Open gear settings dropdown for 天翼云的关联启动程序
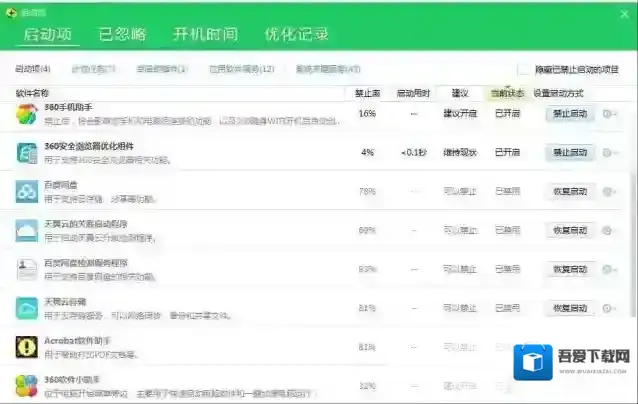This screenshot has width=638, height=404. coord(609,231)
